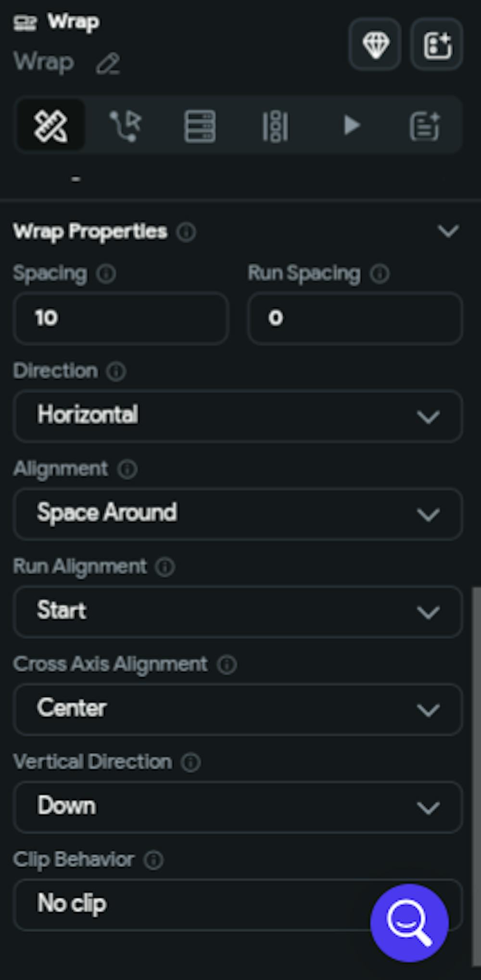Click the Spacing info icon

pos(107,274)
